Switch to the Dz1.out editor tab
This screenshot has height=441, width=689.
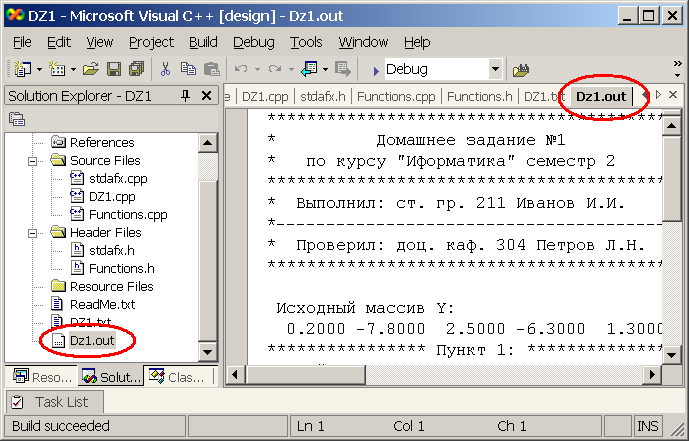click(601, 96)
